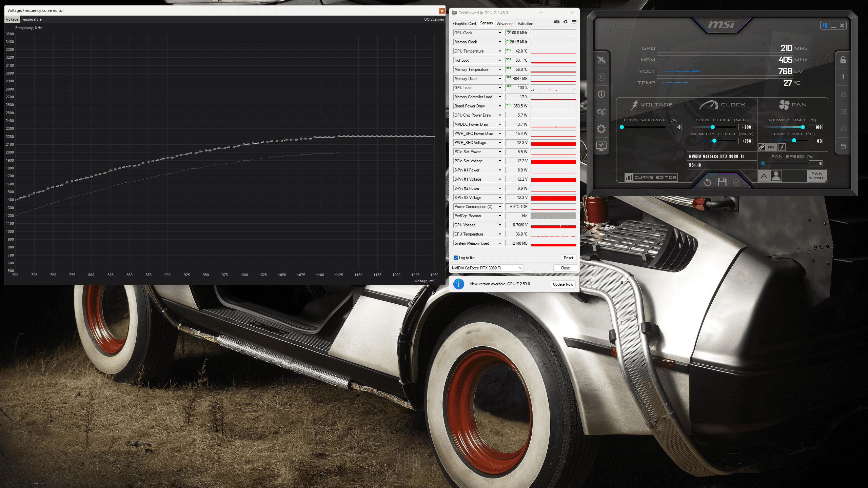The image size is (868, 488).
Task: Click the Memory Clock +750 value field
Action: (745, 141)
